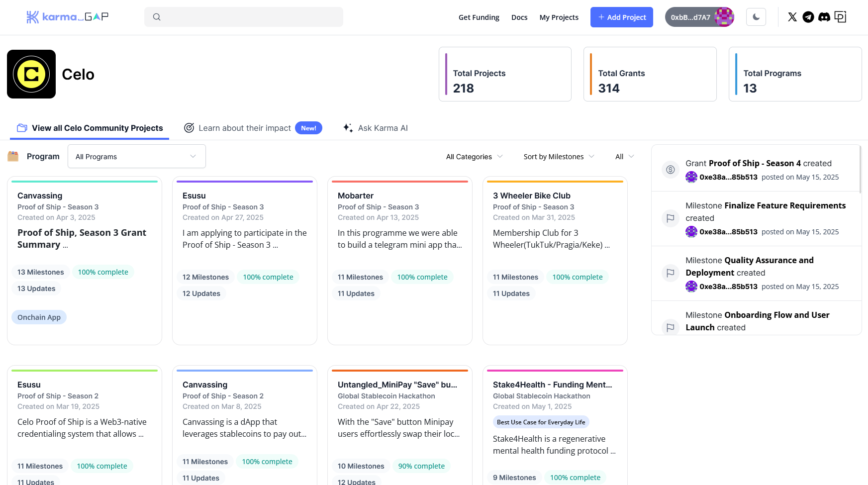Click avatar of poster under Finalize Feature Requirements
The image size is (868, 485).
click(691, 232)
